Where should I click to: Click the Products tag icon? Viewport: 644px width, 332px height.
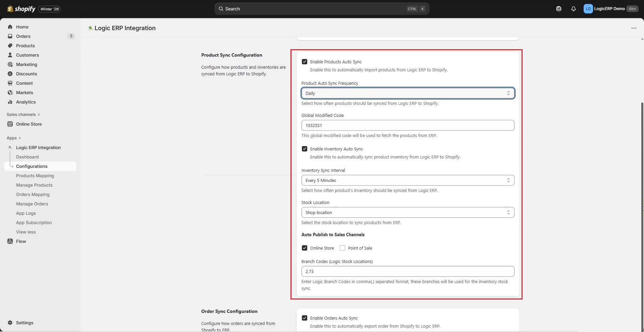[10, 46]
